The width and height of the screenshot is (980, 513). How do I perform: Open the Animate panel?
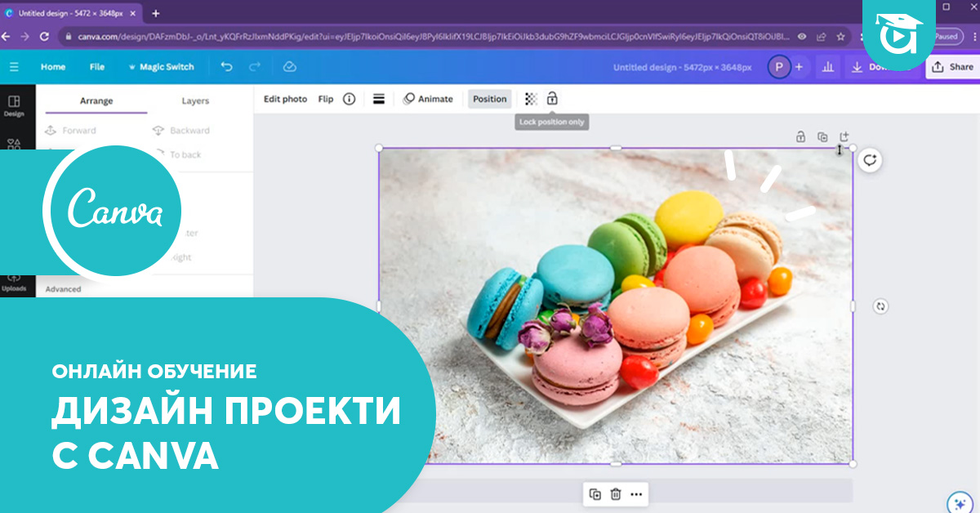pyautogui.click(x=428, y=99)
